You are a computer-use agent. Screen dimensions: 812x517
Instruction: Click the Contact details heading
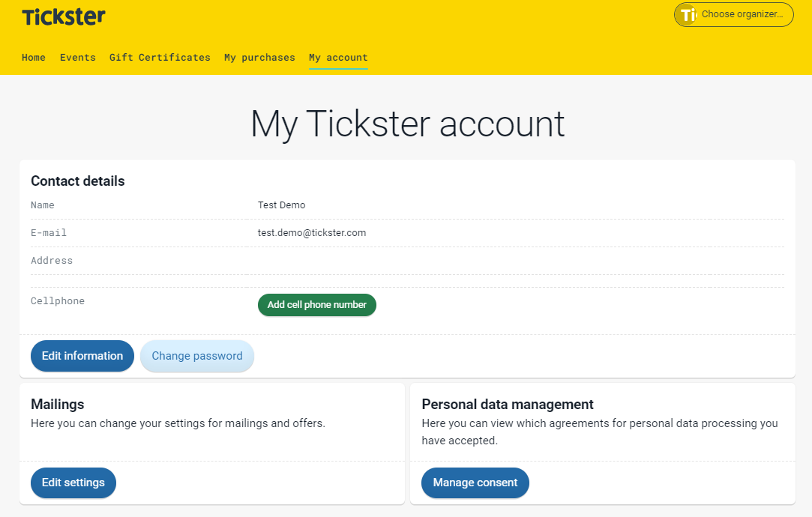78,181
